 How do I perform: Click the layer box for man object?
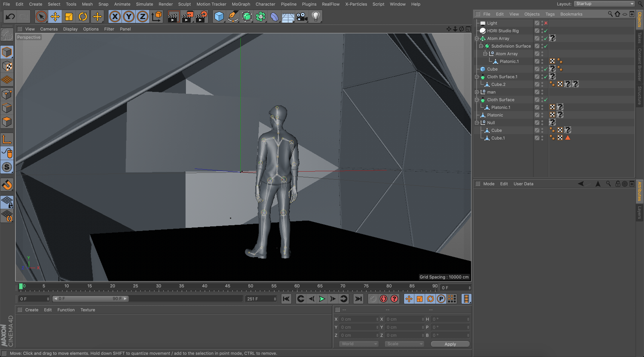click(537, 92)
